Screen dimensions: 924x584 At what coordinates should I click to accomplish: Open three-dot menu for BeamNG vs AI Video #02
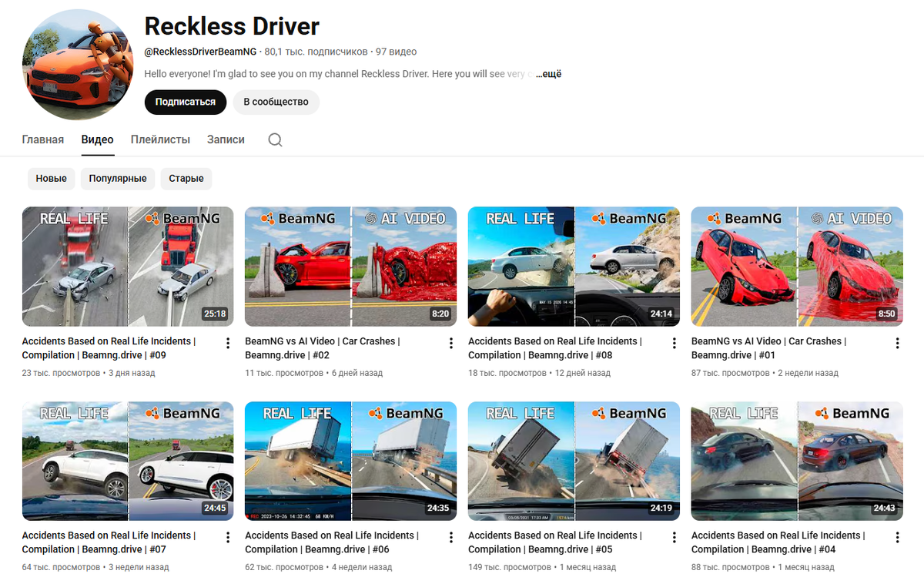pyautogui.click(x=450, y=343)
